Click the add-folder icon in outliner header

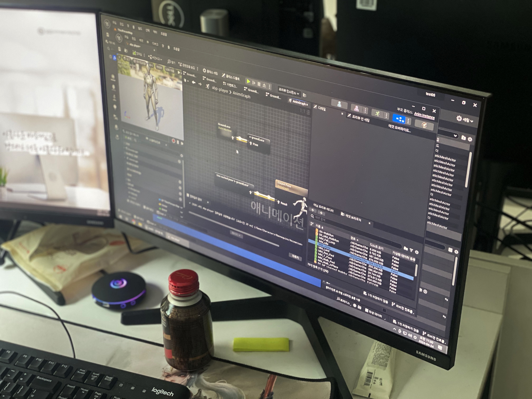point(464,138)
